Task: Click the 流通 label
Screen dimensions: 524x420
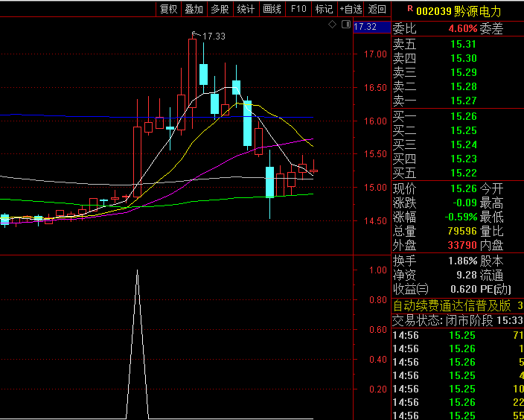Action: 491,276
